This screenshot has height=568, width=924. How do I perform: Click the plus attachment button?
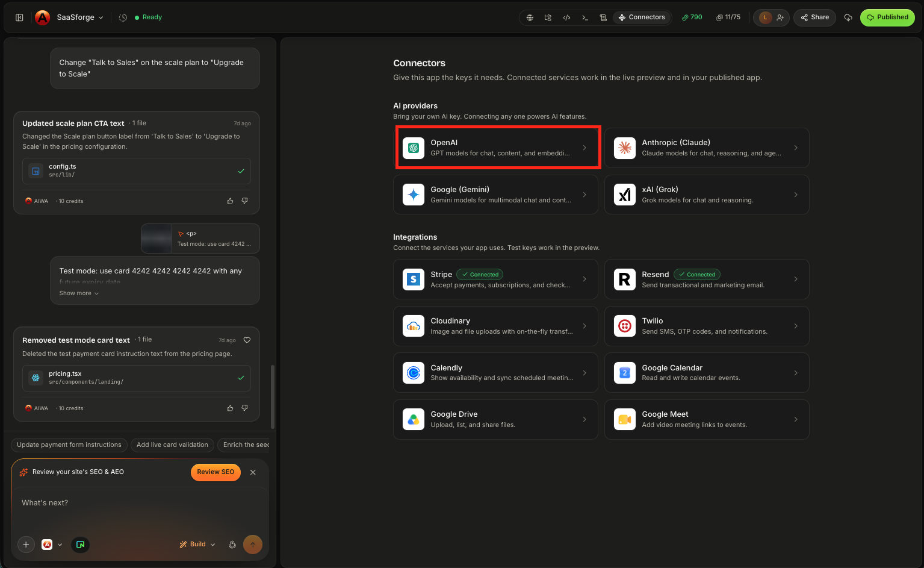tap(26, 545)
